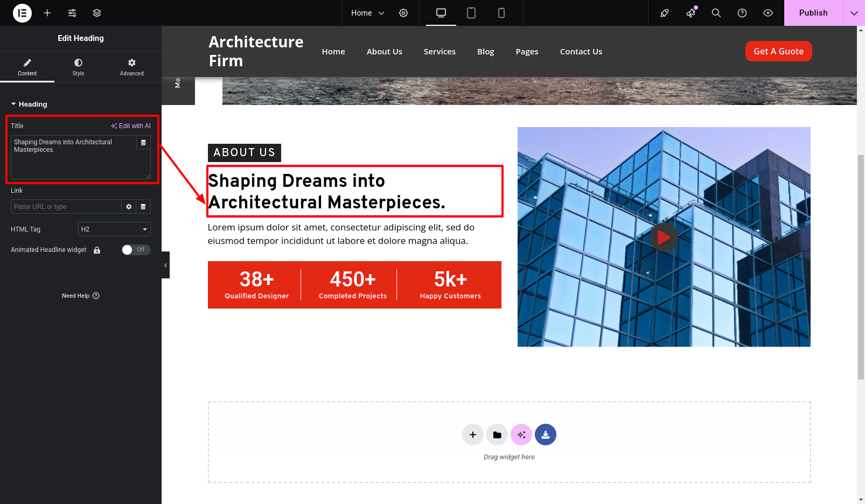Click blue download icon in drop area
The width and height of the screenshot is (865, 504).
click(546, 435)
